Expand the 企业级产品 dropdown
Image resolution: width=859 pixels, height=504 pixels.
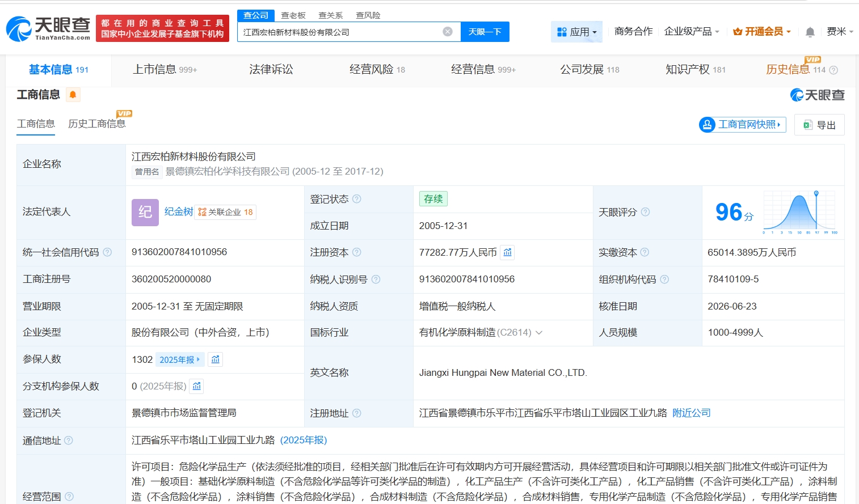692,31
